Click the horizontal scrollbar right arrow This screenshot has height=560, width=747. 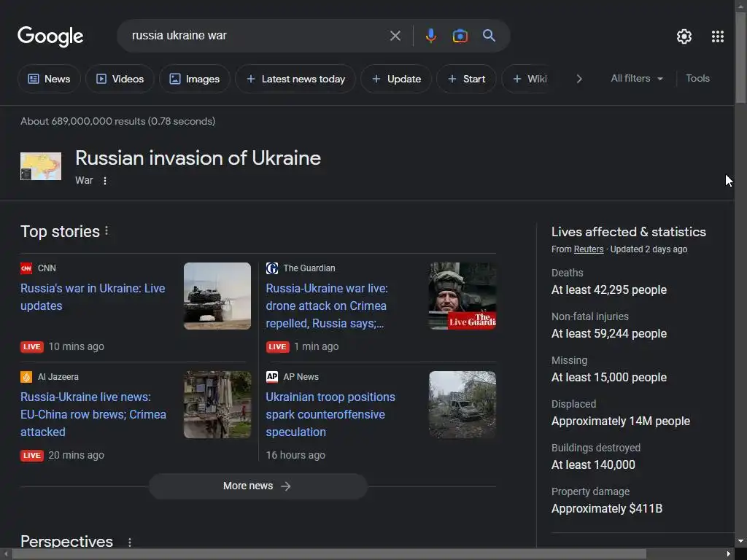[729, 554]
